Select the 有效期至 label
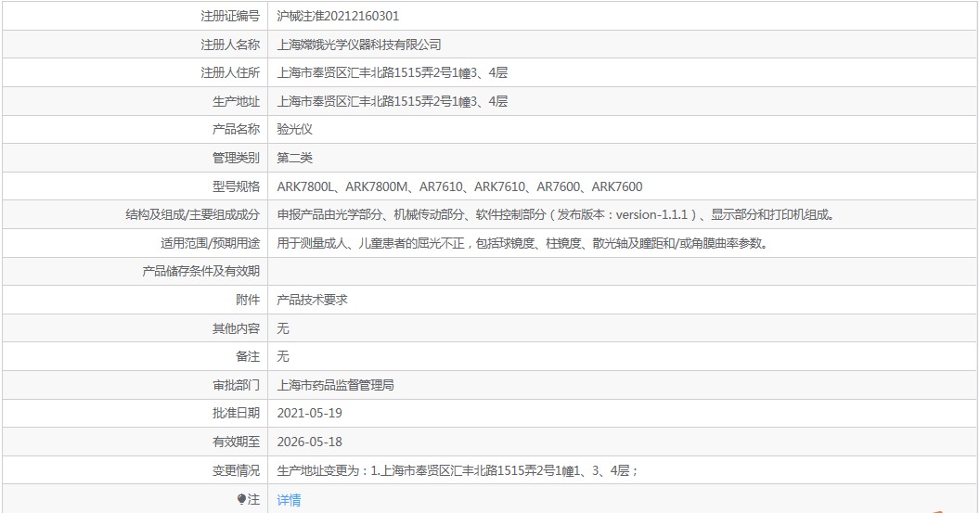The height and width of the screenshot is (513, 980). (x=237, y=442)
